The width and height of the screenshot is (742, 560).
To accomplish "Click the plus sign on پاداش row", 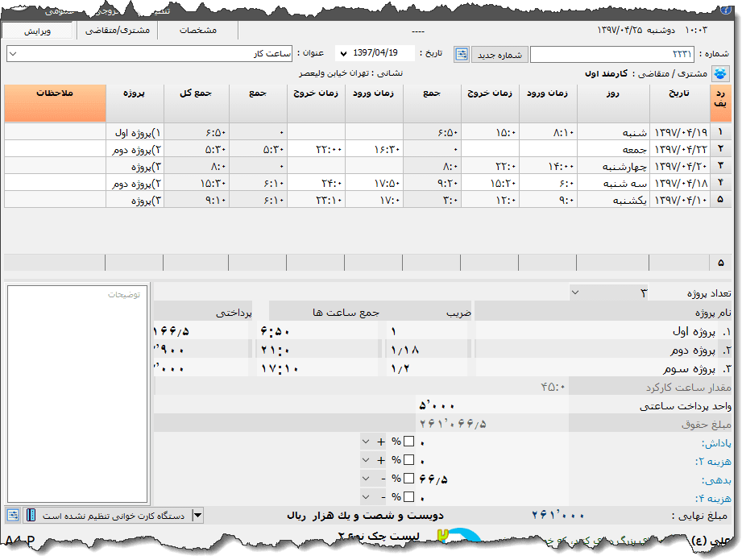I will pos(380,442).
